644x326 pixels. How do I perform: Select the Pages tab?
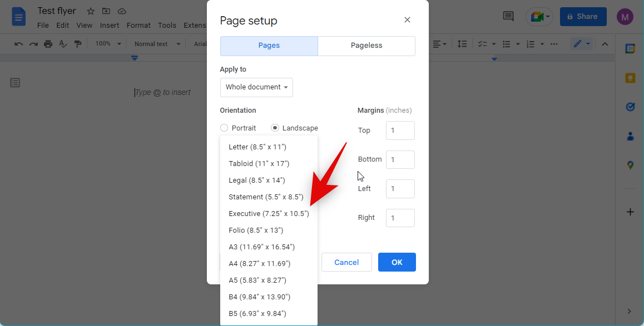click(x=269, y=46)
